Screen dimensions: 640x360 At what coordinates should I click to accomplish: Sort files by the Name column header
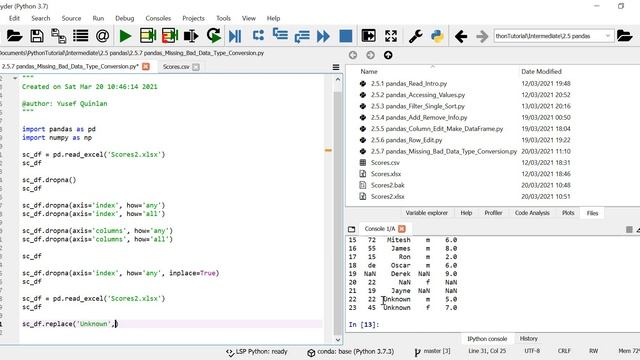(369, 71)
